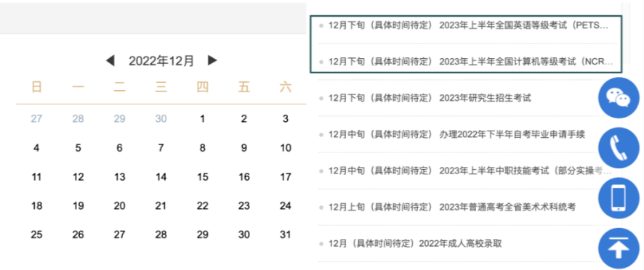Open 2022年成人高校录取 notice
This screenshot has width=644, height=270.
415,244
